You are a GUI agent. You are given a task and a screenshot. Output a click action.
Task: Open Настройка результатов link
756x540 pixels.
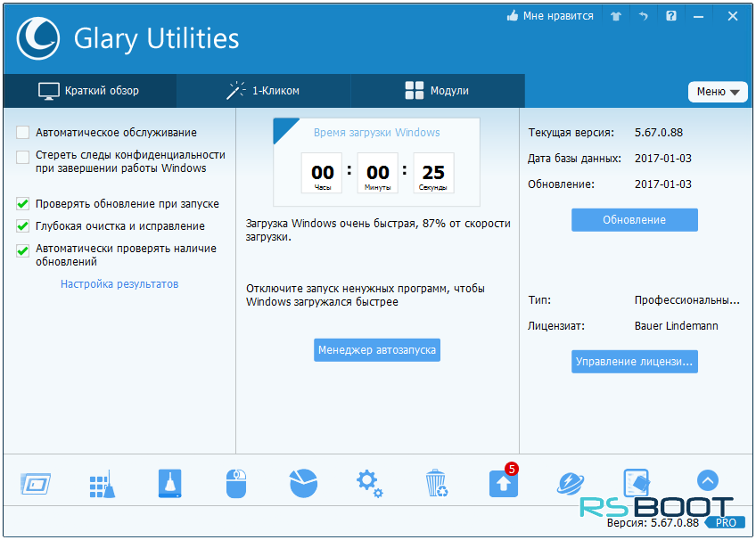[119, 284]
